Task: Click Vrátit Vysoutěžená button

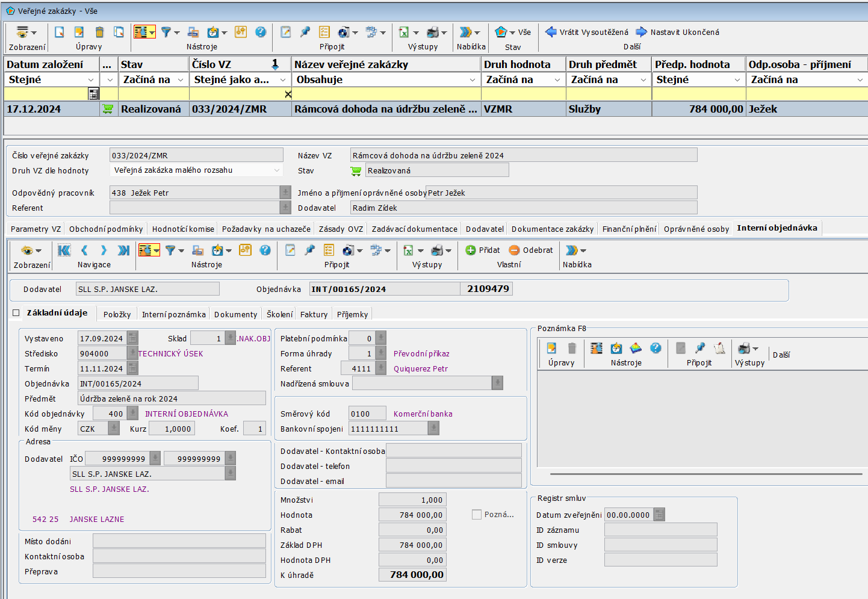Action: pos(587,33)
